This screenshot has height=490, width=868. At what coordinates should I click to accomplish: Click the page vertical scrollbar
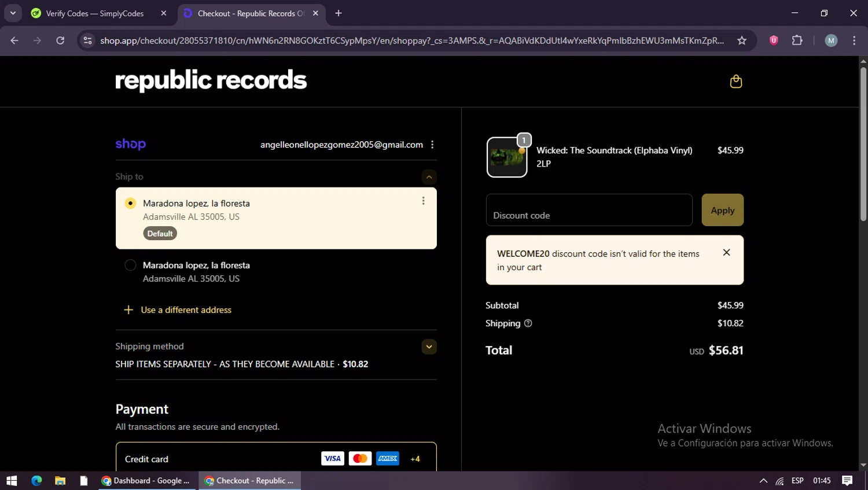coord(863,145)
